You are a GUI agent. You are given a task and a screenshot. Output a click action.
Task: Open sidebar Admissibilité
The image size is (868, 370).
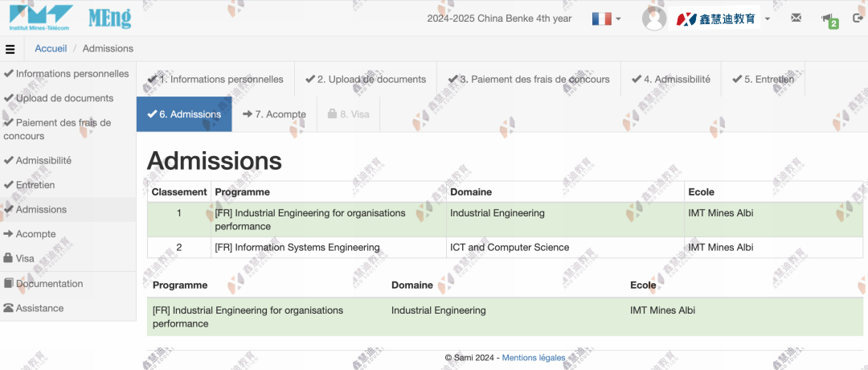point(68,160)
